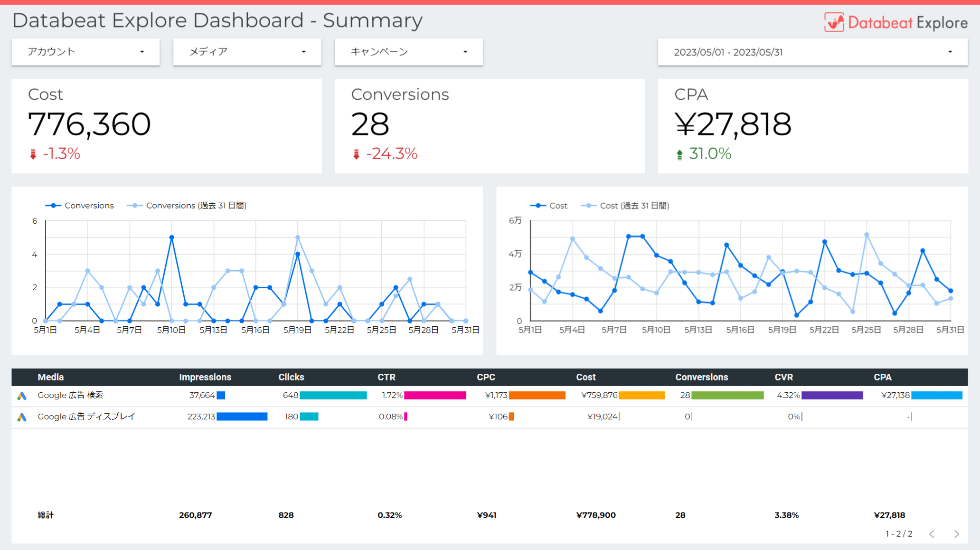
Task: Open the date range picker 2023/05/01 - 2023/05/31
Action: tap(812, 52)
